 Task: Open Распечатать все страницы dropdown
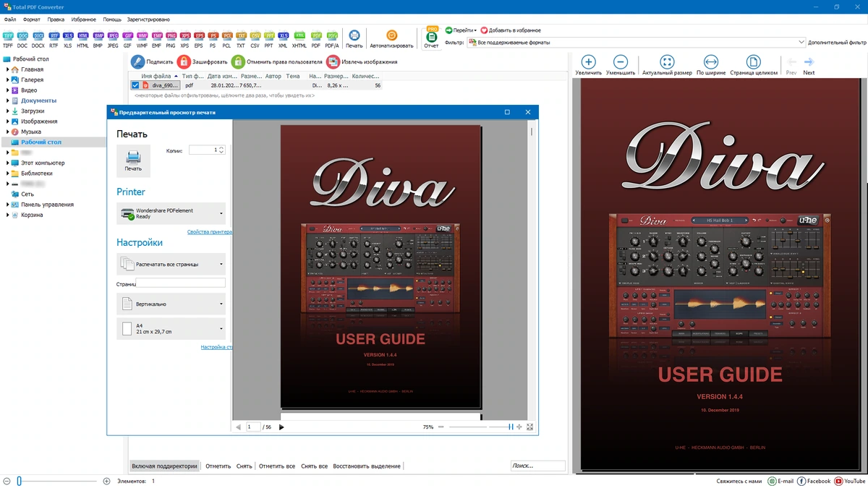[x=171, y=264]
